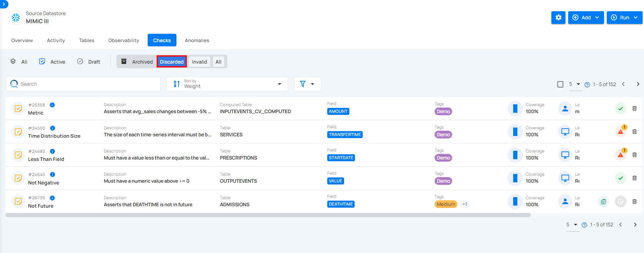Show info for check #24683

pyautogui.click(x=53, y=151)
